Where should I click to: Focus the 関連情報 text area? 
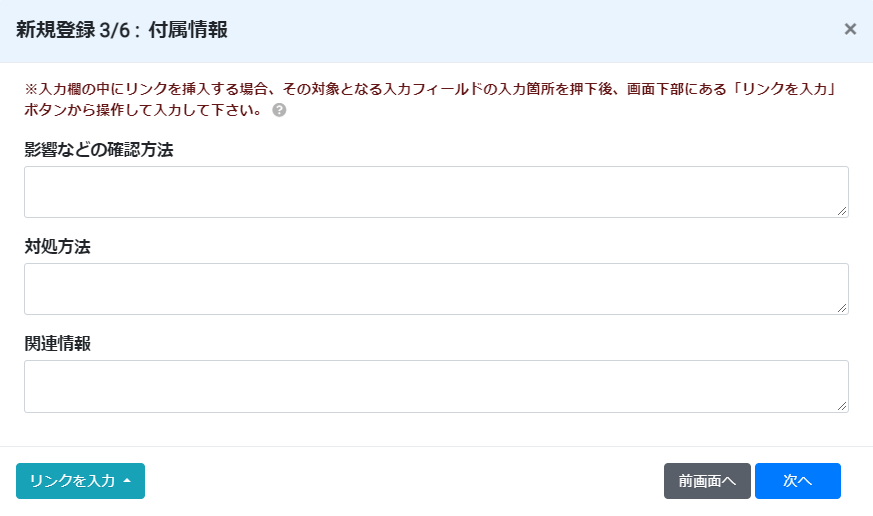pyautogui.click(x=436, y=386)
